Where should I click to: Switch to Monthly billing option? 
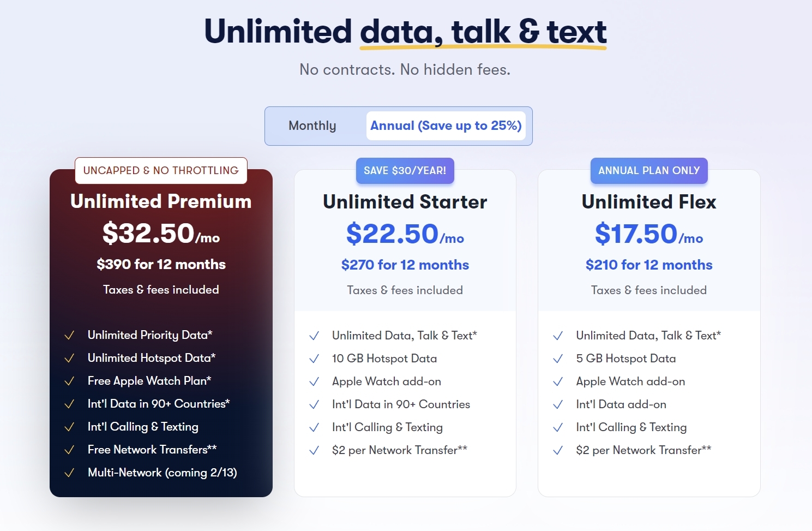(x=312, y=126)
